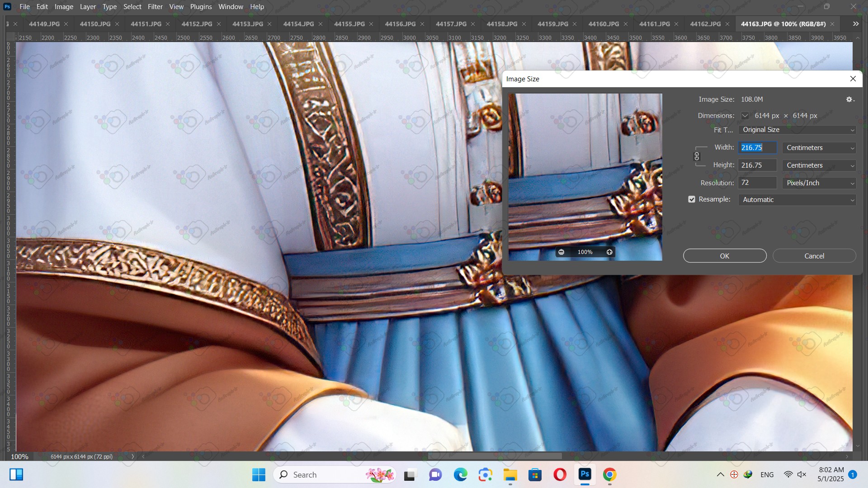Open the Filter menu

pyautogui.click(x=155, y=7)
